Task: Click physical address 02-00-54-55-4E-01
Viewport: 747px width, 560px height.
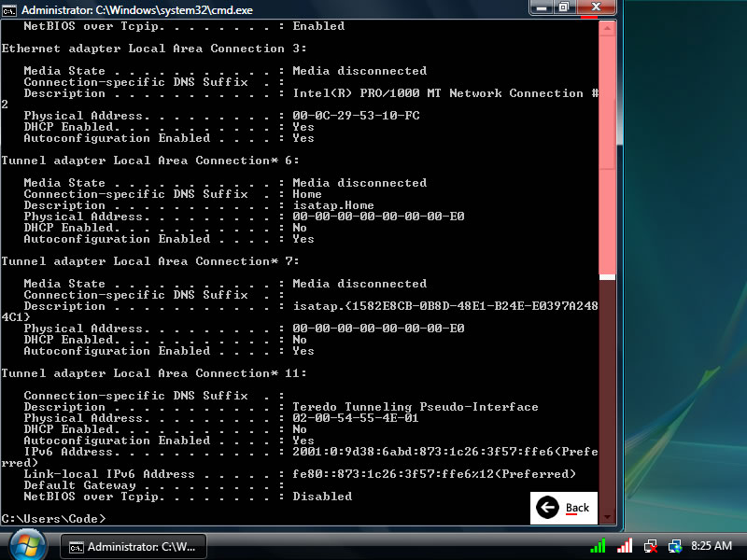Action: pyautogui.click(x=356, y=418)
